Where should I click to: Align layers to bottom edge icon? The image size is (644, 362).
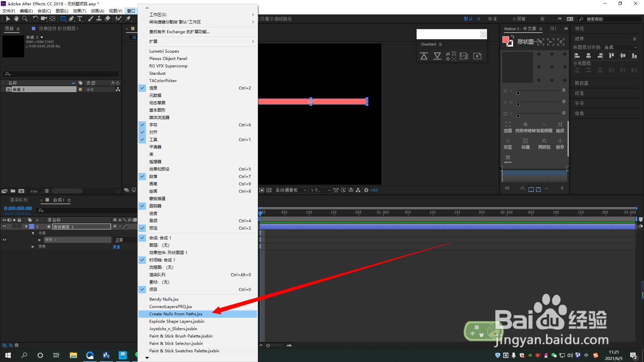pyautogui.click(x=634, y=56)
